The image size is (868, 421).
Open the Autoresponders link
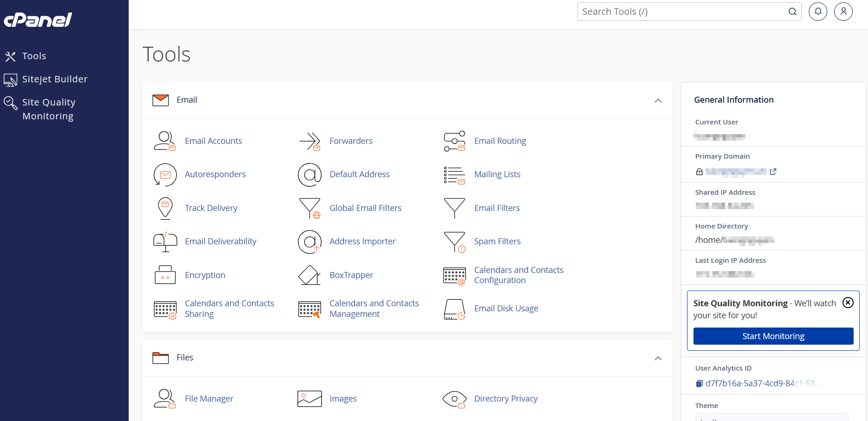click(215, 174)
